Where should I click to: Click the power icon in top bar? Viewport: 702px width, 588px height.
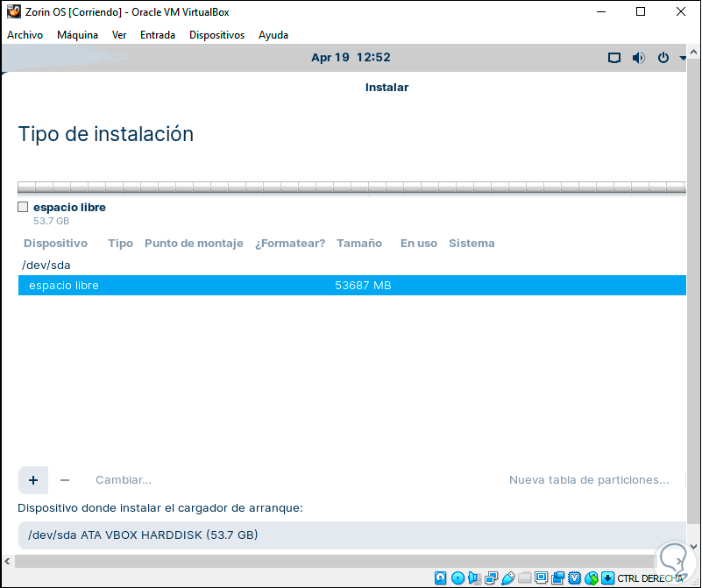663,58
